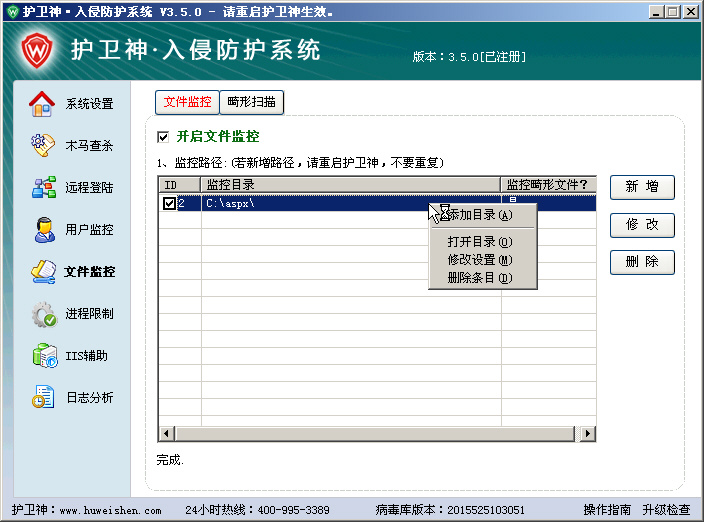
Task: Choose 修改设置(M) from context menu
Action: (483, 260)
